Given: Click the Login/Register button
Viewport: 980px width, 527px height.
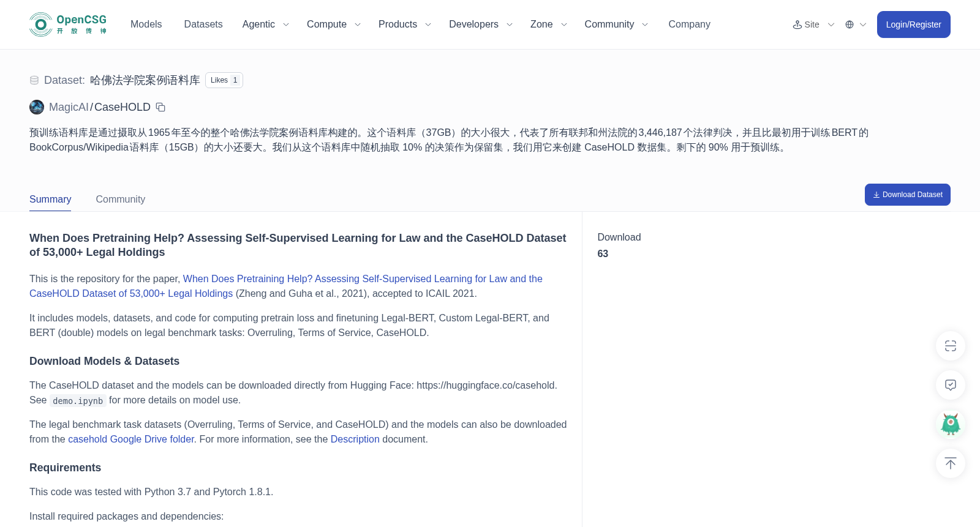Looking at the screenshot, I should pyautogui.click(x=913, y=24).
